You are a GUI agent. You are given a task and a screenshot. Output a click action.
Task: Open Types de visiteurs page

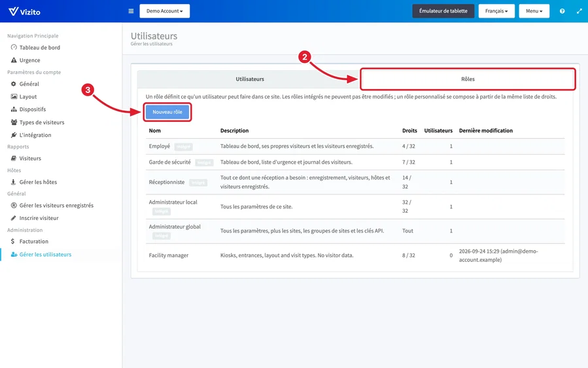click(42, 122)
